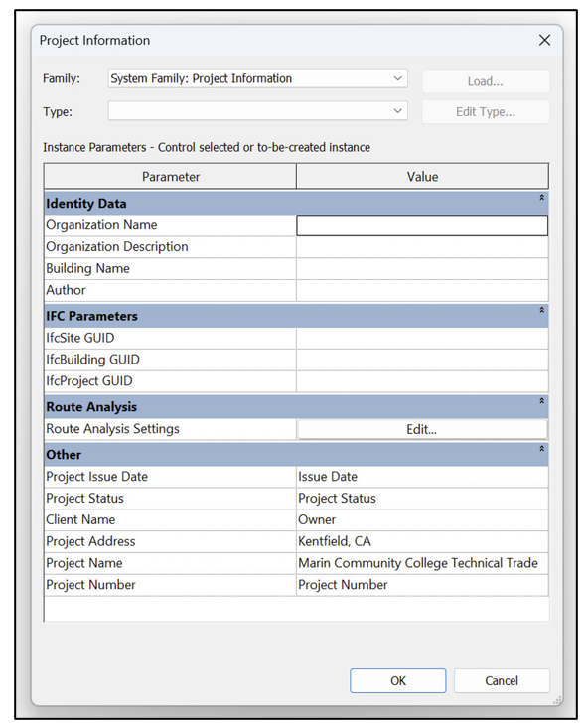The image size is (588, 727).
Task: Select the Project Issue Date value cell
Action: (x=422, y=477)
